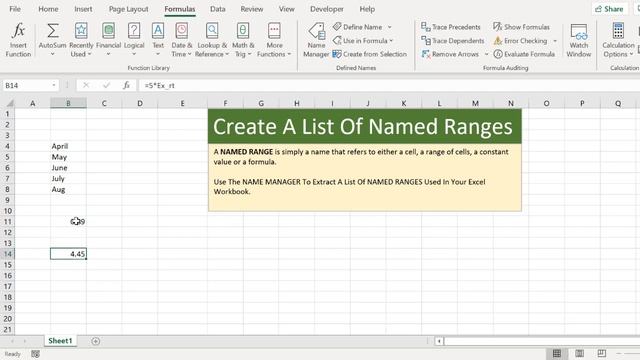Switch to the Insert tab

[83, 9]
